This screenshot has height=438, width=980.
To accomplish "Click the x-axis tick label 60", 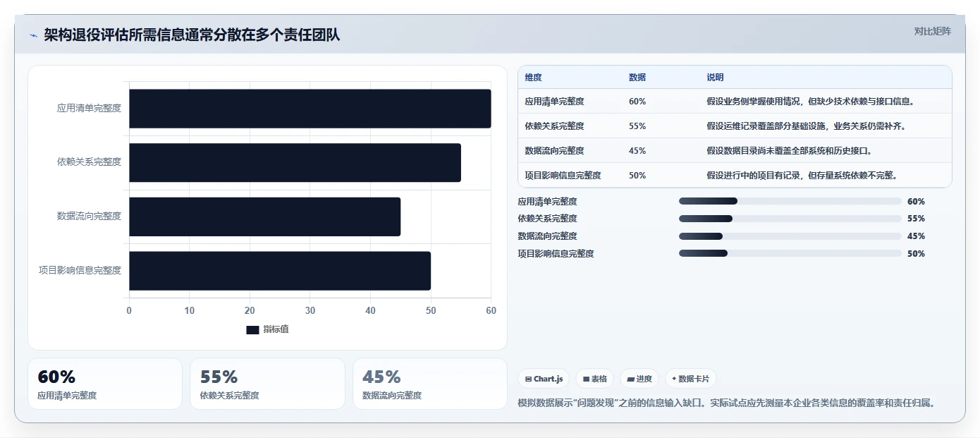I will pos(491,310).
